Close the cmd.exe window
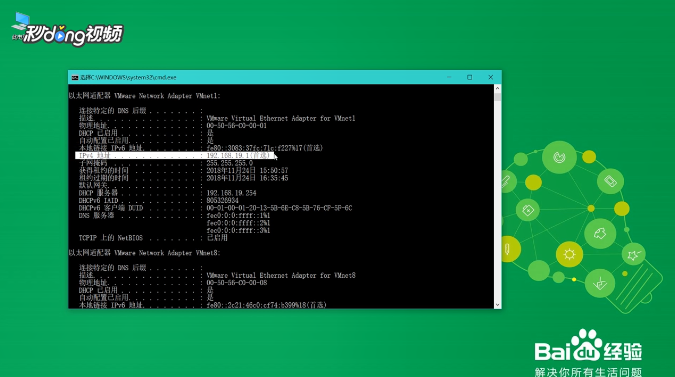This screenshot has height=377, width=675. point(491,77)
